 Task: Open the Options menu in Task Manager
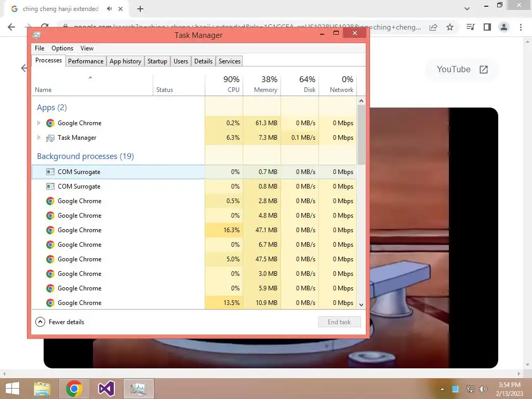[62, 48]
